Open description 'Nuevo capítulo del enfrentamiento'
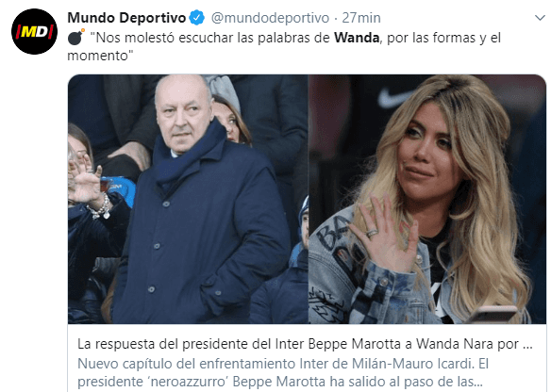Screen dimensions: 551x392 point(283,364)
